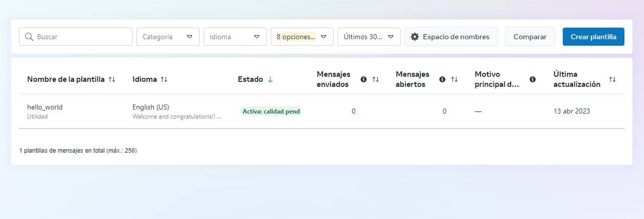This screenshot has width=644, height=219.
Task: Expand the Idioma filter dropdown
Action: [x=235, y=37]
